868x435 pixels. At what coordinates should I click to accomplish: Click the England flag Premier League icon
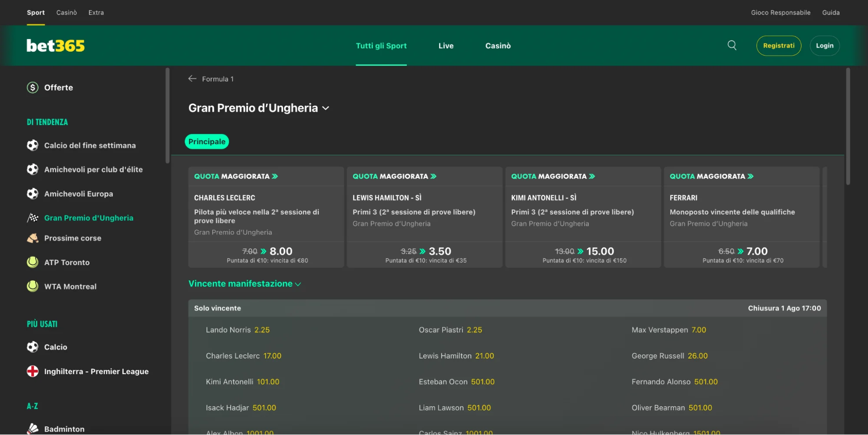pyautogui.click(x=33, y=371)
